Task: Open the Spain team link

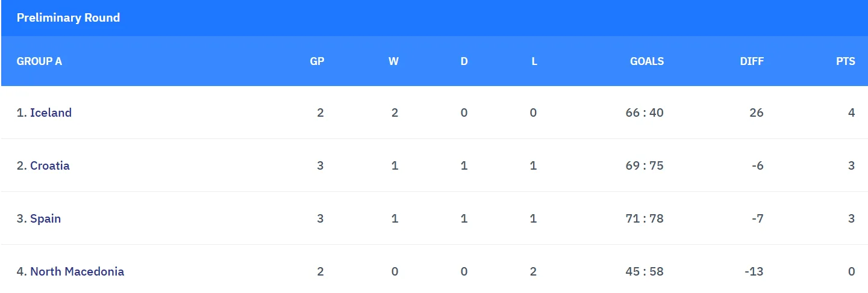Action: pyautogui.click(x=45, y=218)
